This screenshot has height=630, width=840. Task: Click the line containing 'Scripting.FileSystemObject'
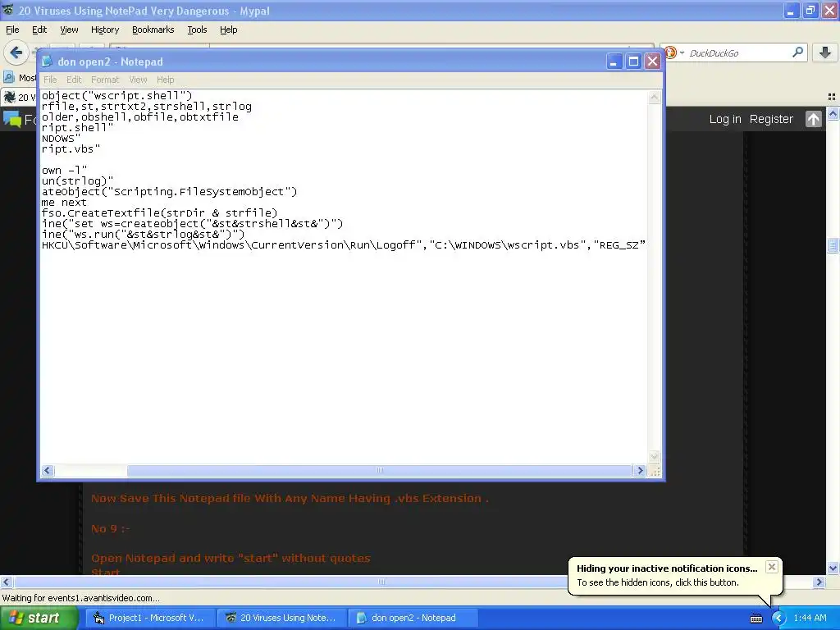click(x=169, y=191)
